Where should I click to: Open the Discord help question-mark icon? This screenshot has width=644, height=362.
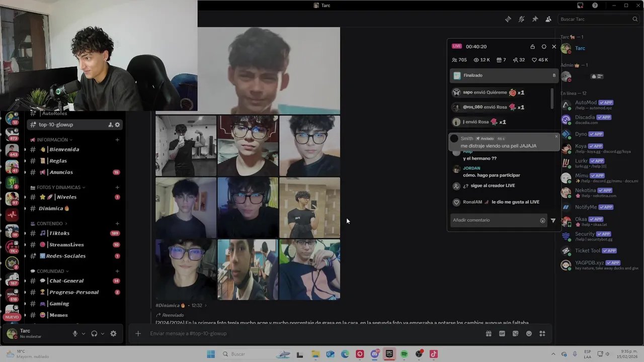pyautogui.click(x=595, y=6)
